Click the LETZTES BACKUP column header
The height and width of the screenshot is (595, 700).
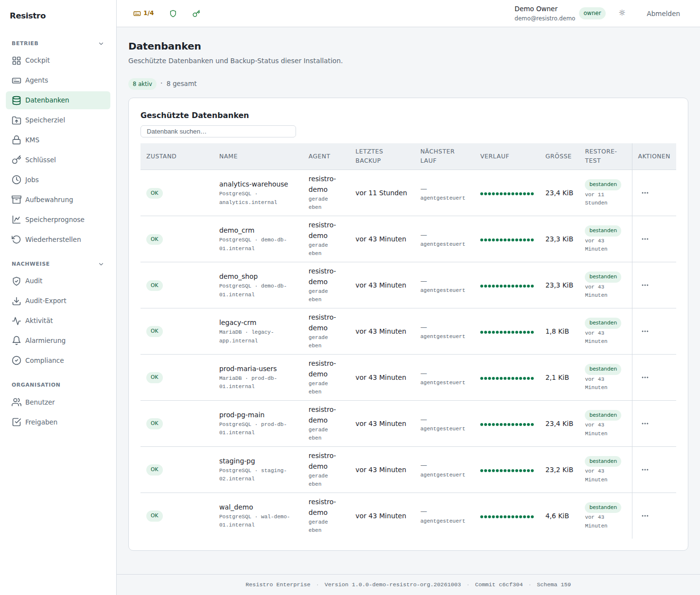click(369, 156)
